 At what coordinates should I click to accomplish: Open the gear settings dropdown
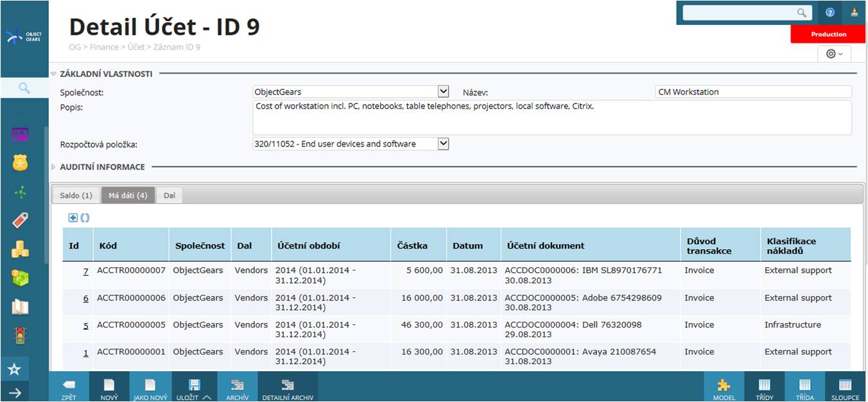click(834, 54)
